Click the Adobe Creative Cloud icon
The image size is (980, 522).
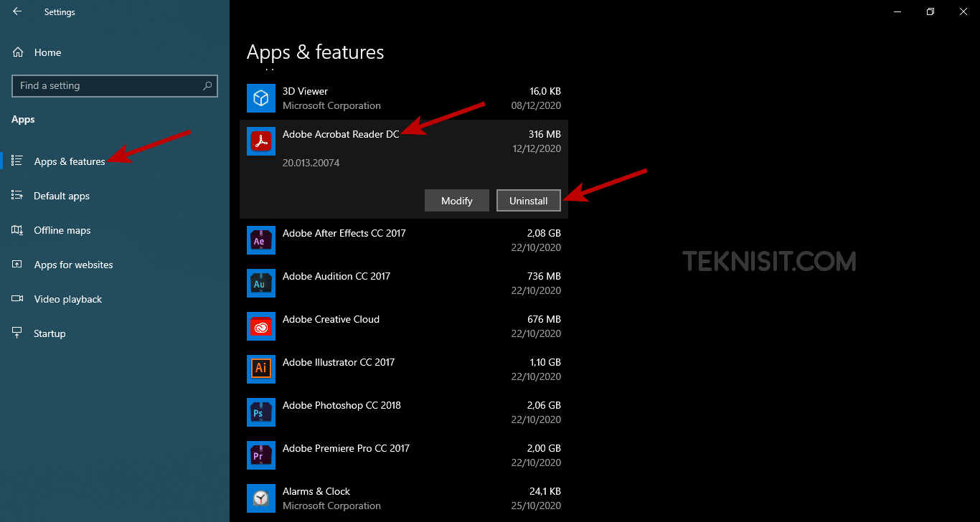coord(261,326)
